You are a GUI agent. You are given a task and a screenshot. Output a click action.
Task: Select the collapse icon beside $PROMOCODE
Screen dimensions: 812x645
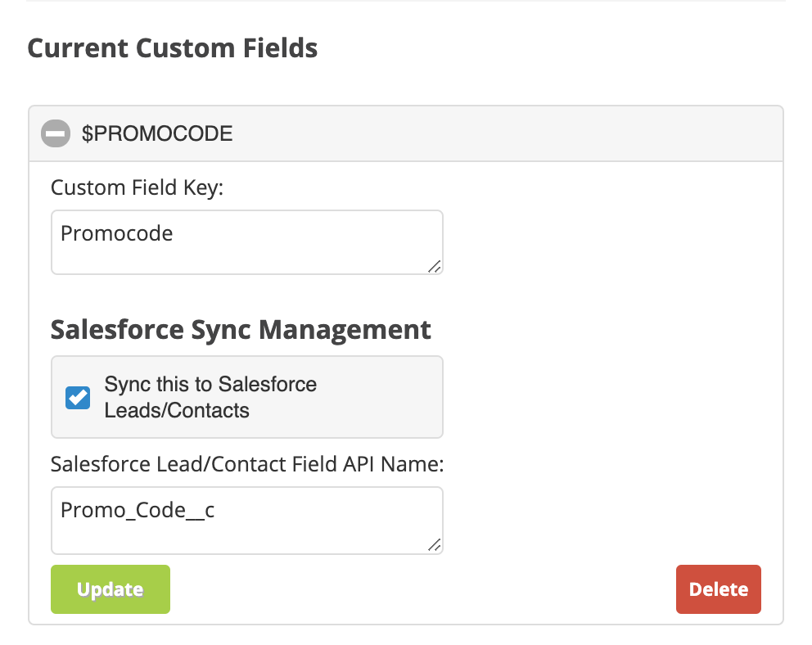coord(55,133)
